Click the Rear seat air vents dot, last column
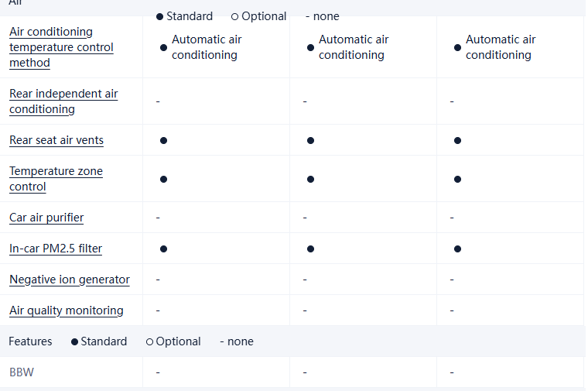 pyautogui.click(x=457, y=141)
